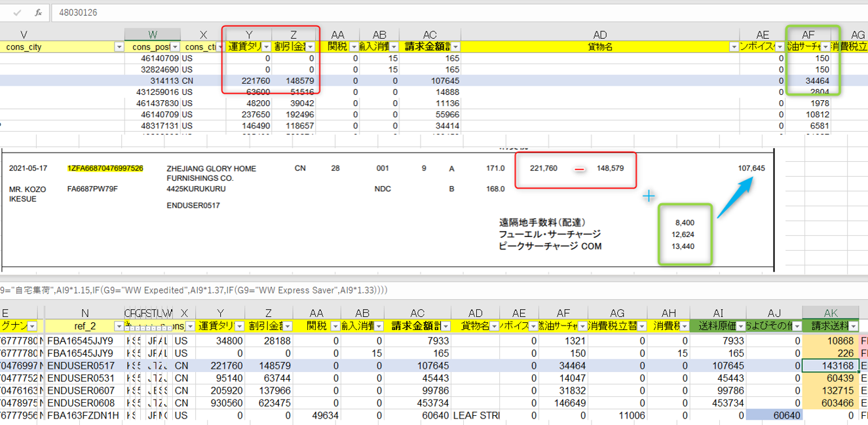The image size is (868, 425).
Task: Click the Insert Function fx icon
Action: click(38, 12)
